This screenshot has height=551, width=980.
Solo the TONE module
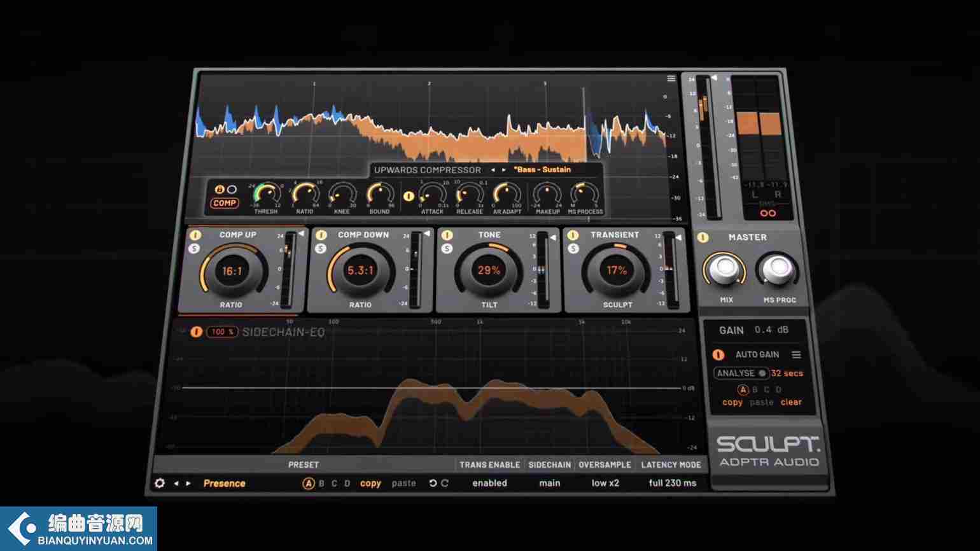pyautogui.click(x=447, y=248)
